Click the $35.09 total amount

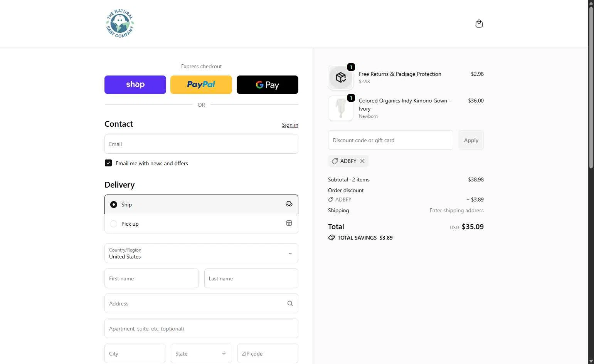(x=473, y=226)
